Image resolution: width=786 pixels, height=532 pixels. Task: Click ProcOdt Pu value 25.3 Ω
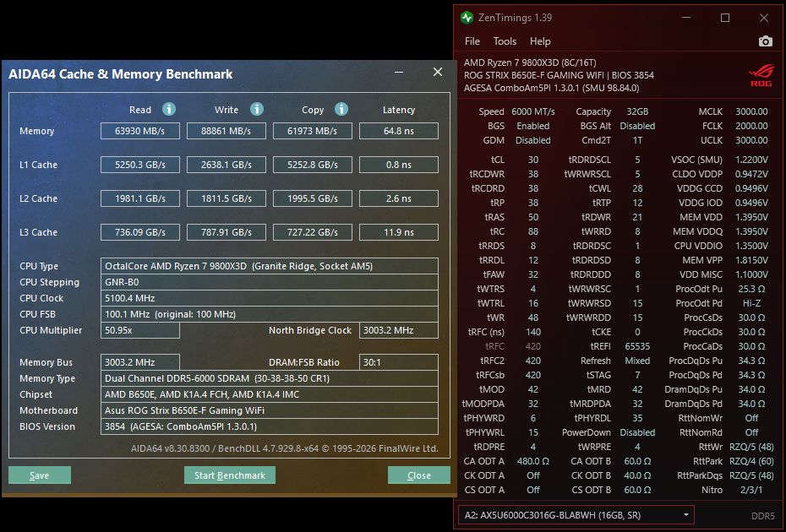tap(751, 289)
